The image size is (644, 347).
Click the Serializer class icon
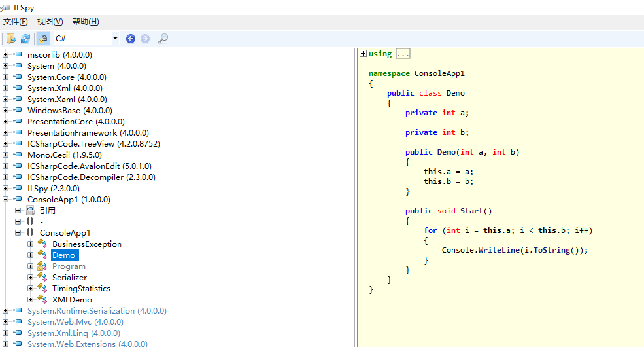click(42, 277)
